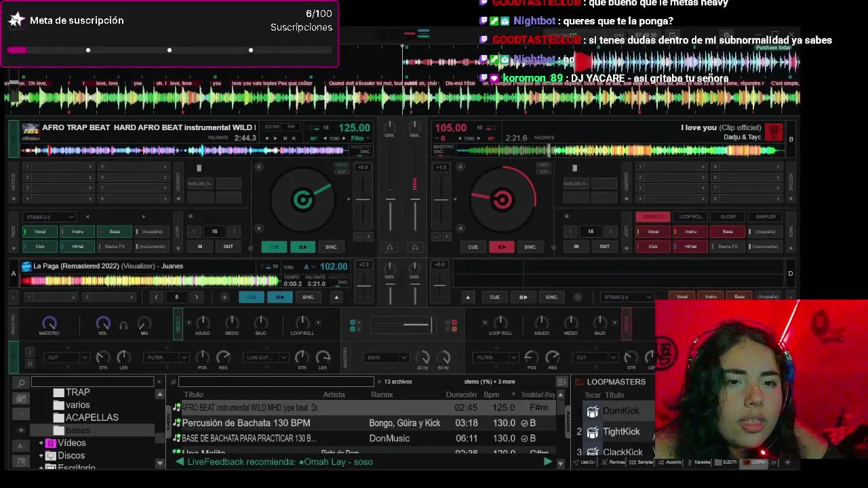Image resolution: width=868 pixels, height=488 pixels.
Task: Expand the Discos folder in tree
Action: pos(41,456)
